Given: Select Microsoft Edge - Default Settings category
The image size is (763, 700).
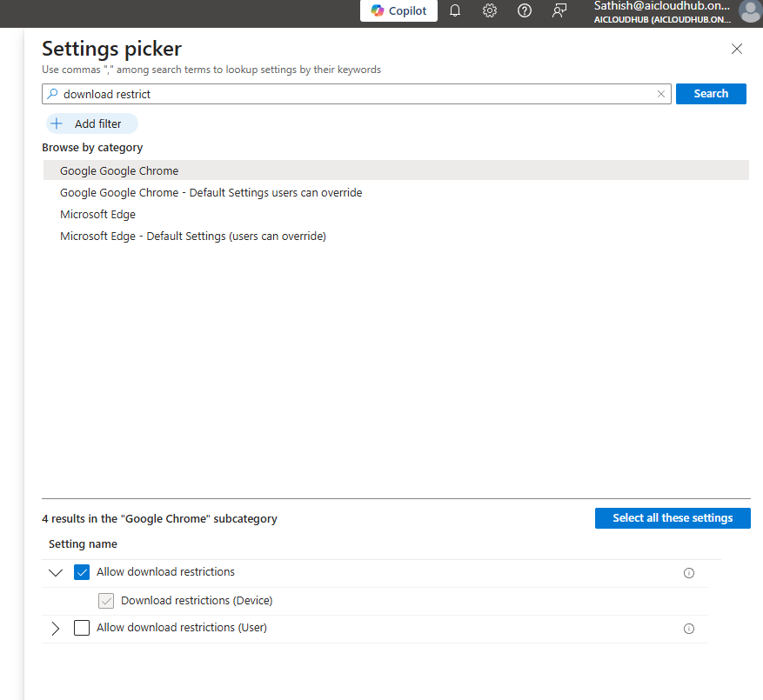Looking at the screenshot, I should tap(192, 236).
